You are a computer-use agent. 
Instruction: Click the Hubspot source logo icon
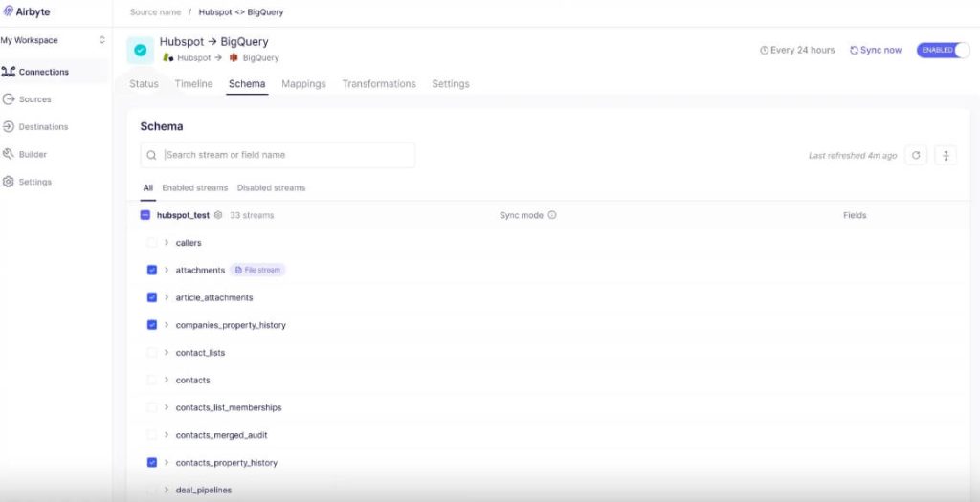point(168,57)
